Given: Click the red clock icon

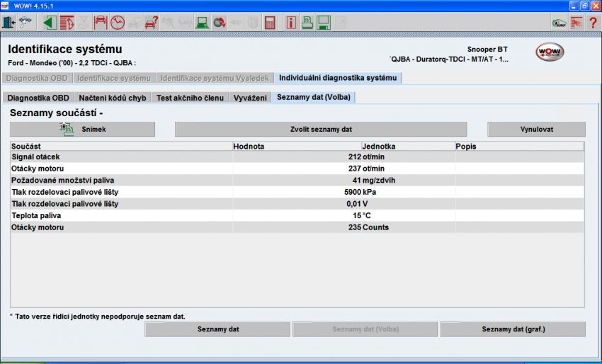Looking at the screenshot, I should click(x=118, y=23).
